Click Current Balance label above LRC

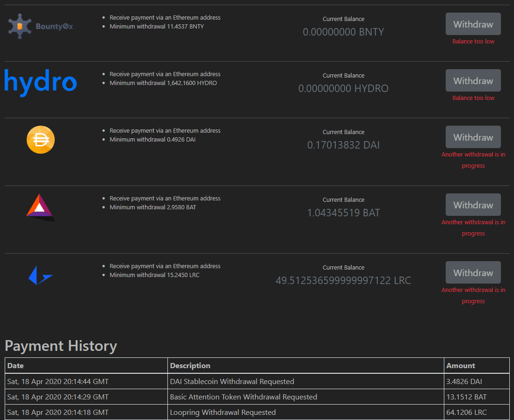[x=343, y=267]
